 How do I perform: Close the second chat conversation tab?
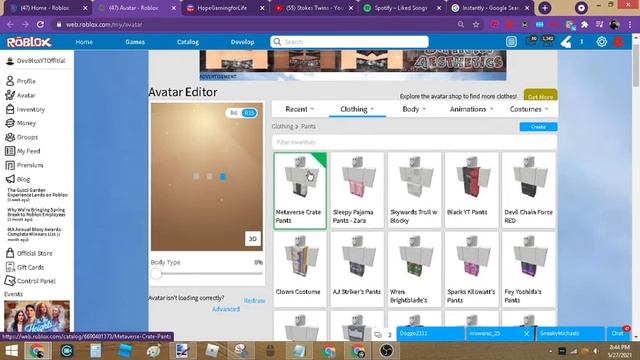pos(527,333)
